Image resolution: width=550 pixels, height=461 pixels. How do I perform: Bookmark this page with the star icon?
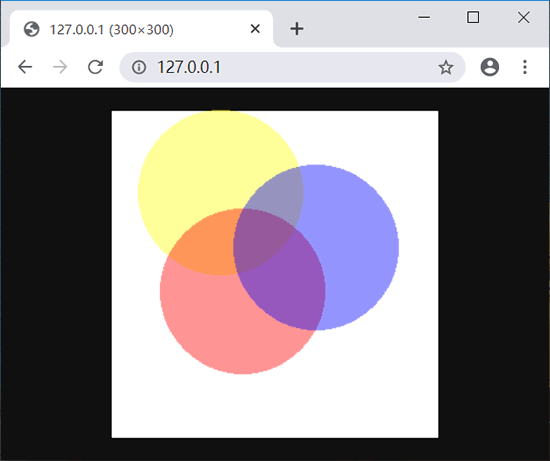click(446, 67)
